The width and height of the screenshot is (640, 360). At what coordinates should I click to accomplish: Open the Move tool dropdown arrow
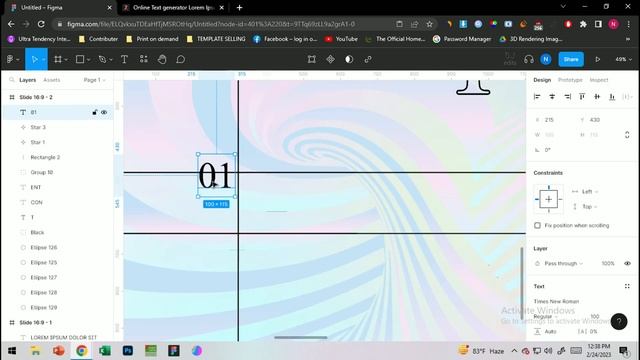(x=43, y=60)
